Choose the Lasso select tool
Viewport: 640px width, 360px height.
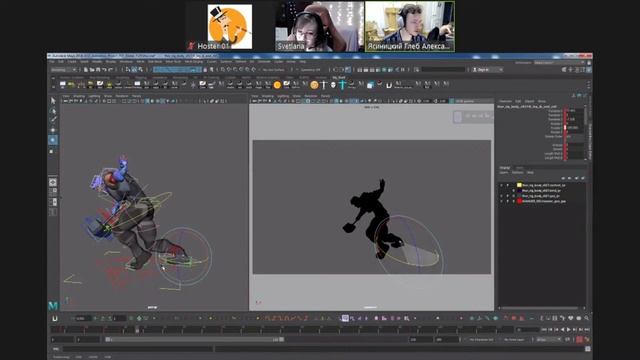[x=53, y=111]
